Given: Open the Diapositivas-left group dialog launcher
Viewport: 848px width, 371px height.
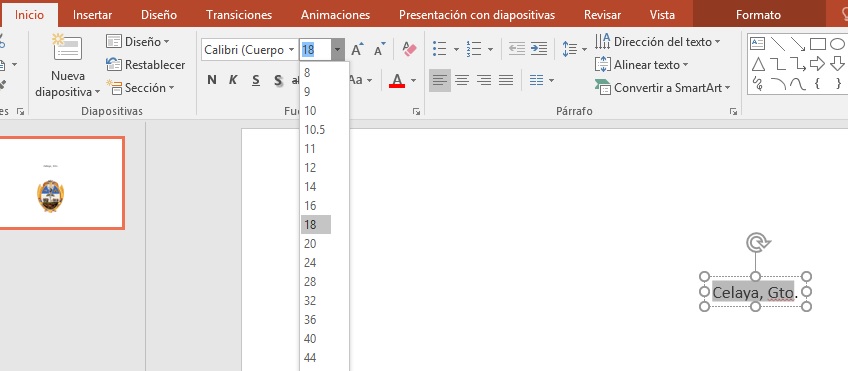Looking at the screenshot, I should click(21, 111).
